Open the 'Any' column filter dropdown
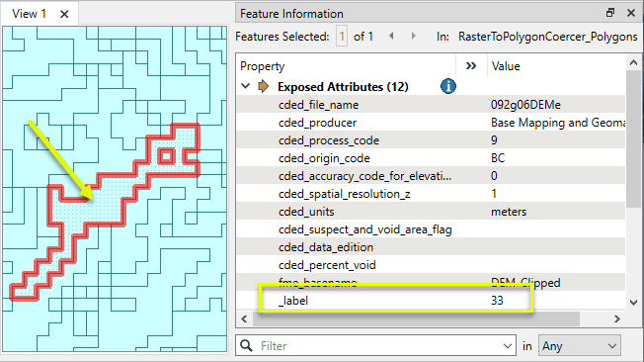644x362 pixels. (x=580, y=345)
